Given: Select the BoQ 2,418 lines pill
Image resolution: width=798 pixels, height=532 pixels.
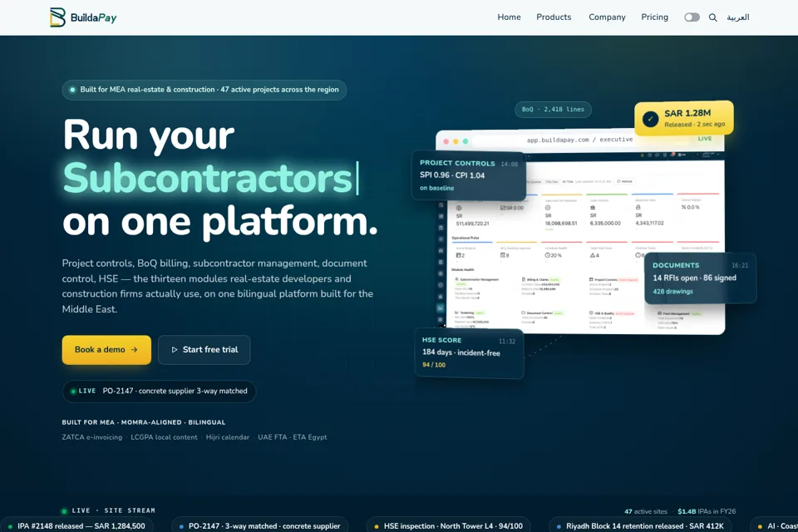Looking at the screenshot, I should [x=553, y=110].
